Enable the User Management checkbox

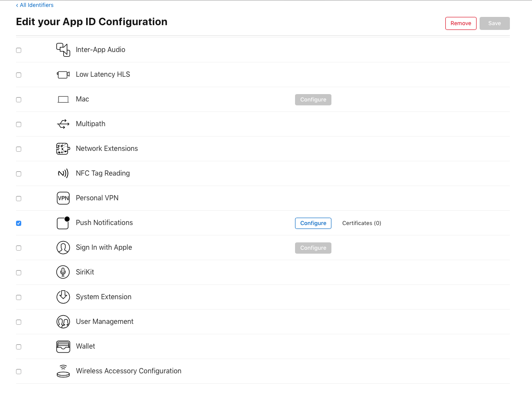coord(19,322)
